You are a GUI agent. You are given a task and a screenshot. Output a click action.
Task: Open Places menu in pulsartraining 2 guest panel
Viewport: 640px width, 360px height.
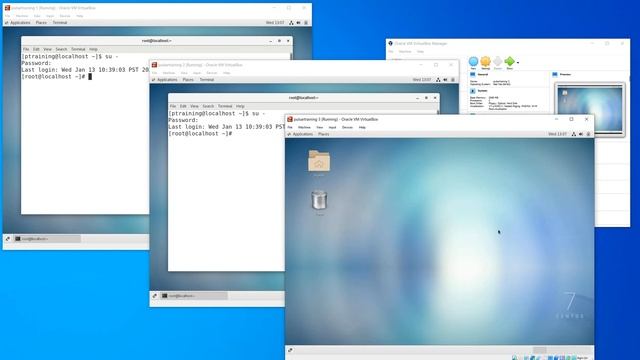pyautogui.click(x=188, y=80)
